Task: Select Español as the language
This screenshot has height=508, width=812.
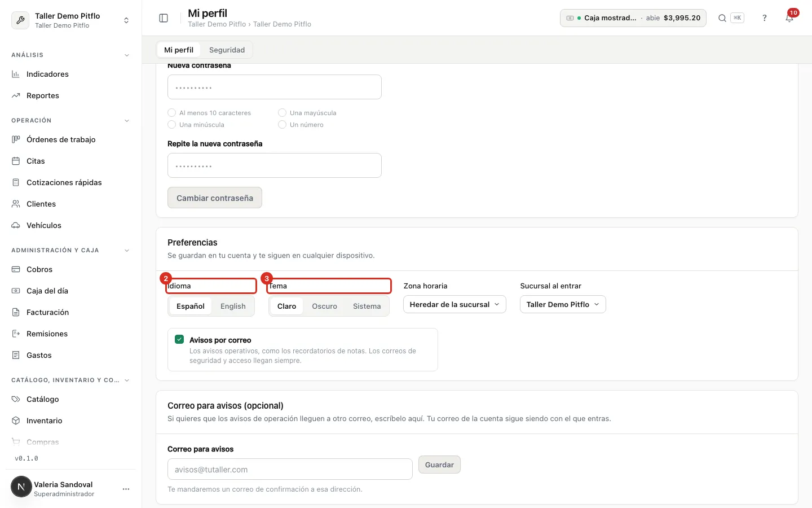Action: pyautogui.click(x=191, y=306)
